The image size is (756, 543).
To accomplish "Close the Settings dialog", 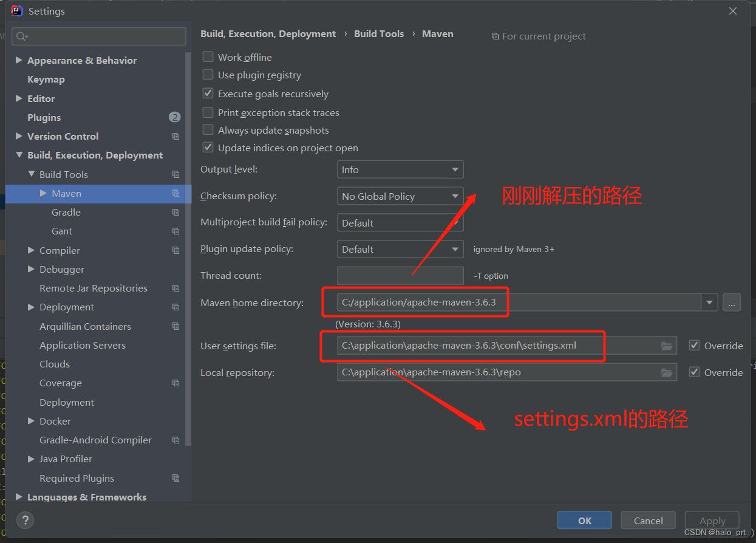I will click(733, 11).
